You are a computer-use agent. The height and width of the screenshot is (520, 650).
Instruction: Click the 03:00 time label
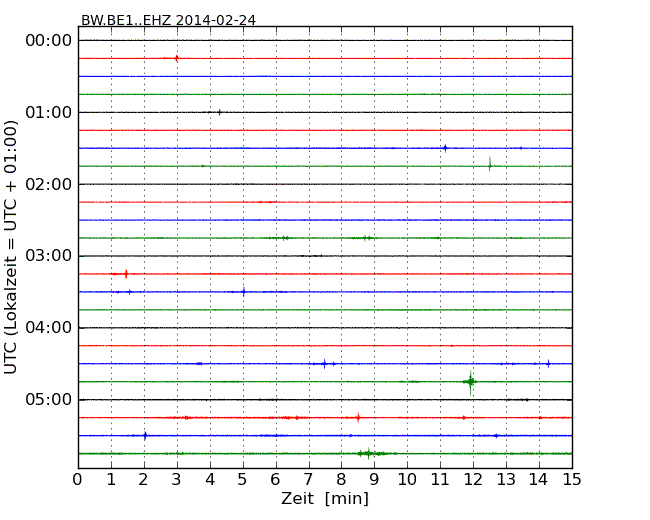(49, 256)
